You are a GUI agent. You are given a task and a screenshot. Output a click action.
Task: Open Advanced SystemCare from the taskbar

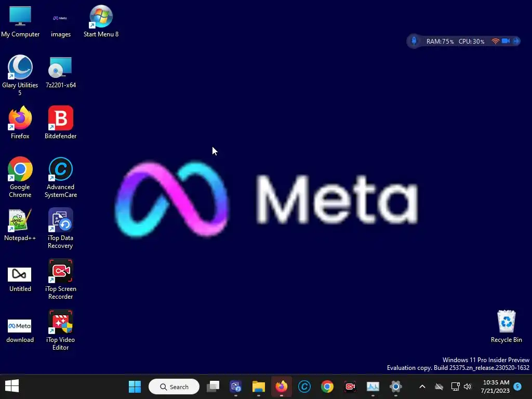tap(304, 387)
